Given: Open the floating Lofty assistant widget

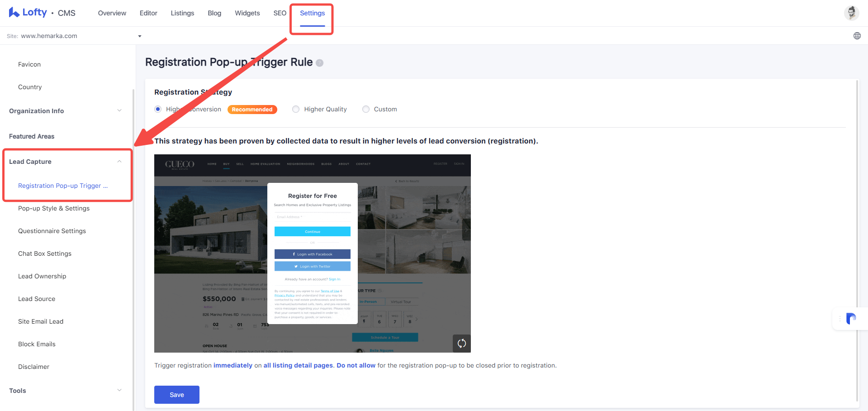Looking at the screenshot, I should click(850, 319).
